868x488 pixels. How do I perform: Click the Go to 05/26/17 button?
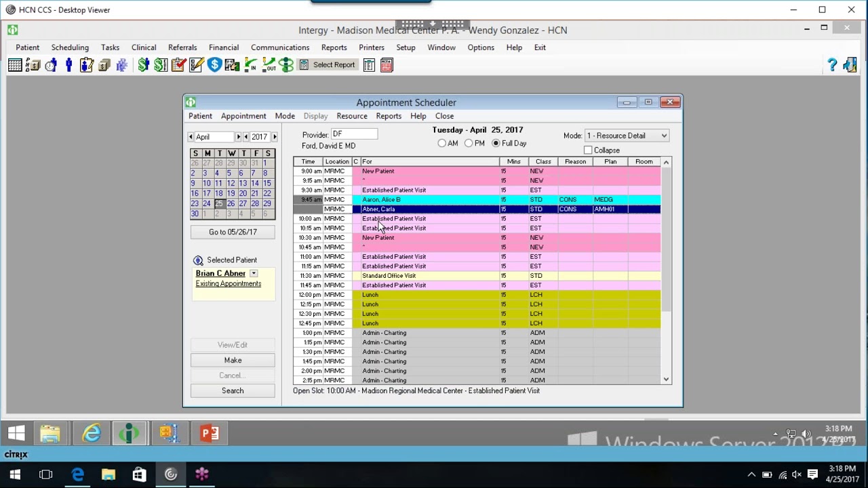point(233,232)
